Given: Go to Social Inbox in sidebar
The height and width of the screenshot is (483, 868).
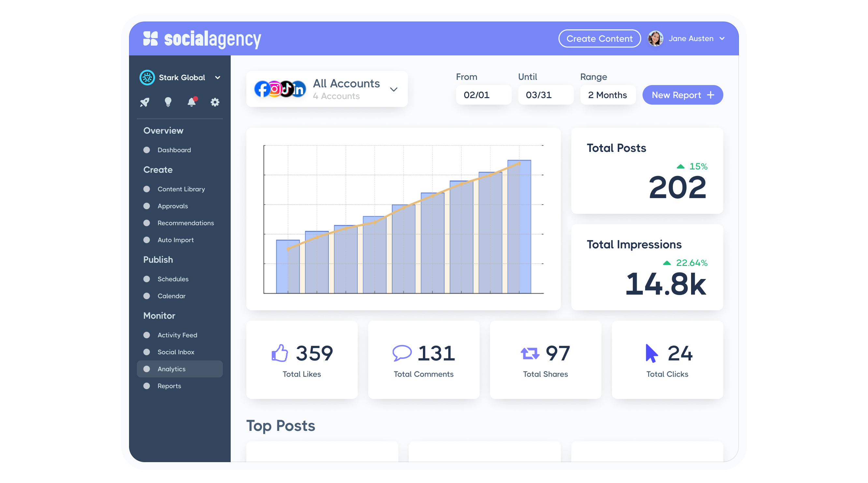Looking at the screenshot, I should (x=176, y=352).
